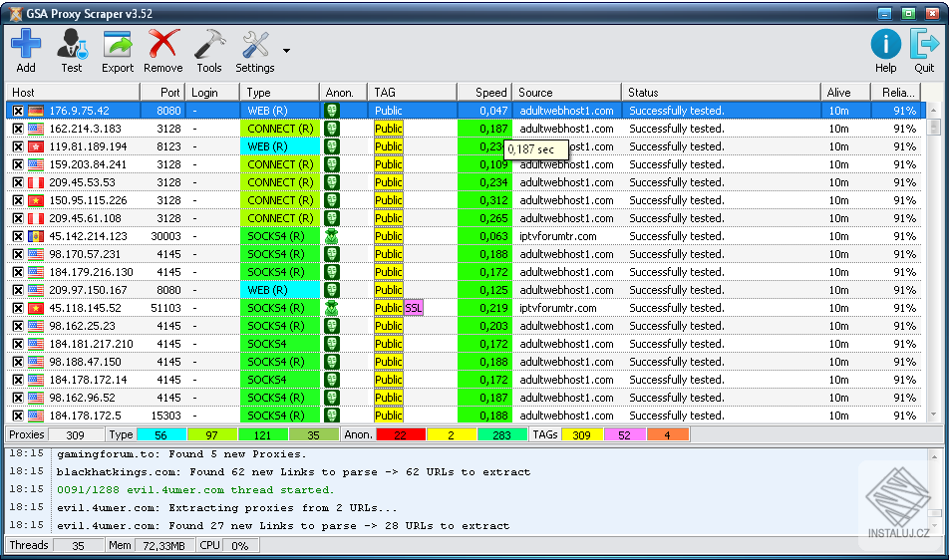Sort the list by Speed column header

pyautogui.click(x=484, y=93)
